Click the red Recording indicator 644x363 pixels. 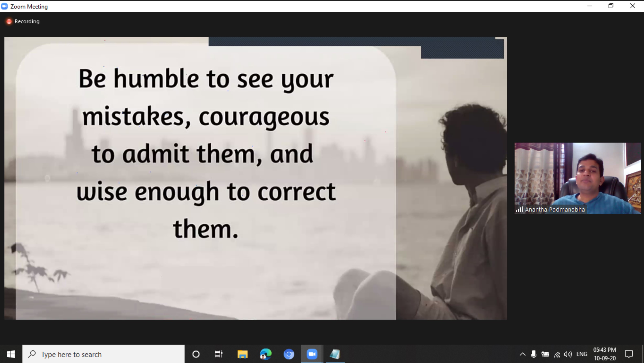[x=9, y=22]
